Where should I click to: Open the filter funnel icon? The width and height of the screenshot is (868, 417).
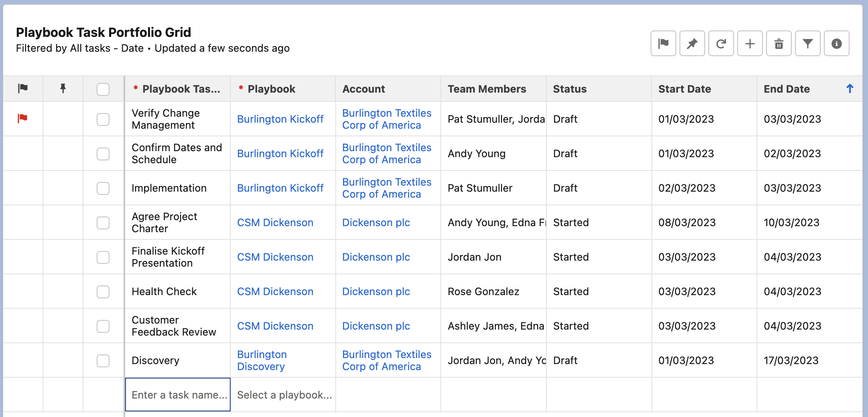click(x=807, y=43)
